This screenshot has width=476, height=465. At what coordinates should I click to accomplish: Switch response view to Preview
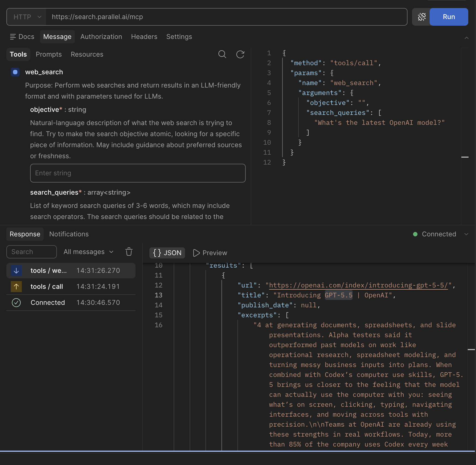click(x=210, y=253)
